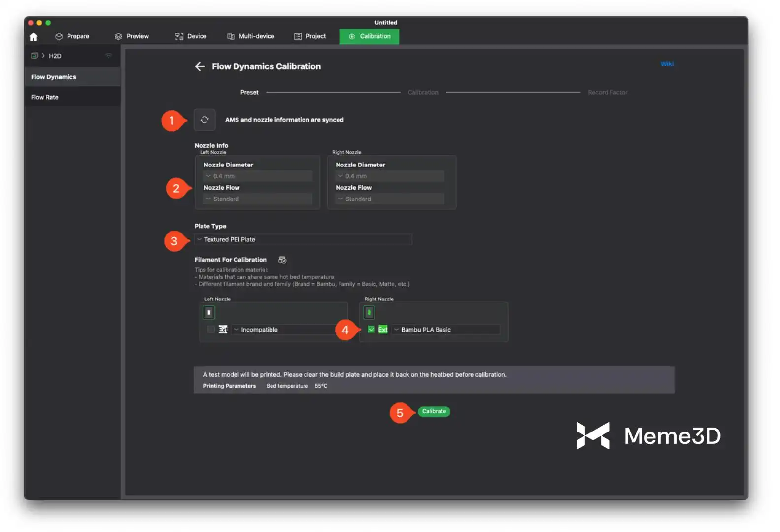Switch to the Prepare tab
This screenshot has height=532, width=780.
click(72, 36)
